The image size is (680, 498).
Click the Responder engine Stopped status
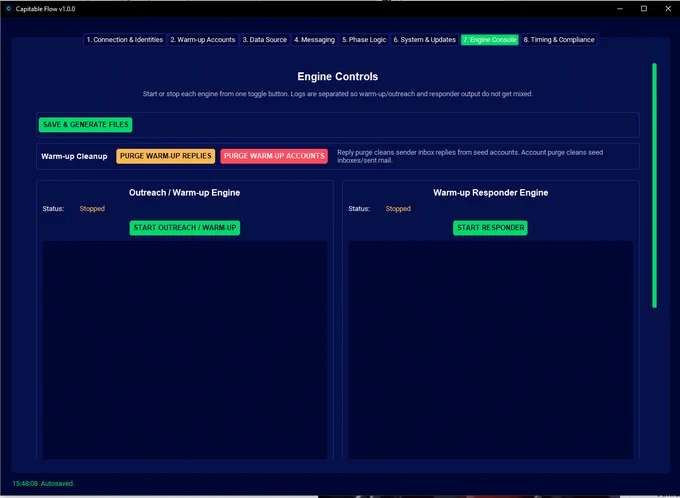[398, 209]
